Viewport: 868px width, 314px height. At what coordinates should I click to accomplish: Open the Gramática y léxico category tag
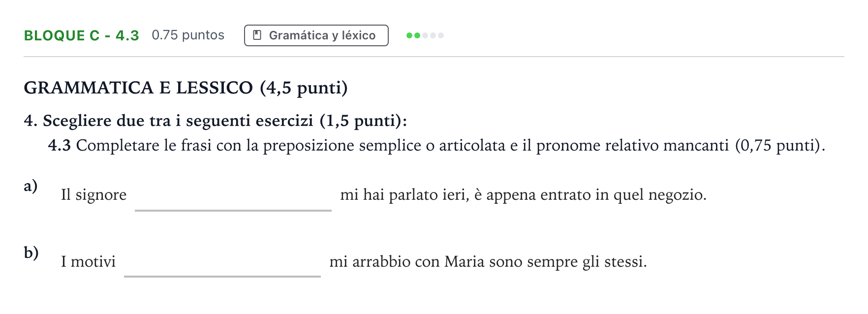316,35
